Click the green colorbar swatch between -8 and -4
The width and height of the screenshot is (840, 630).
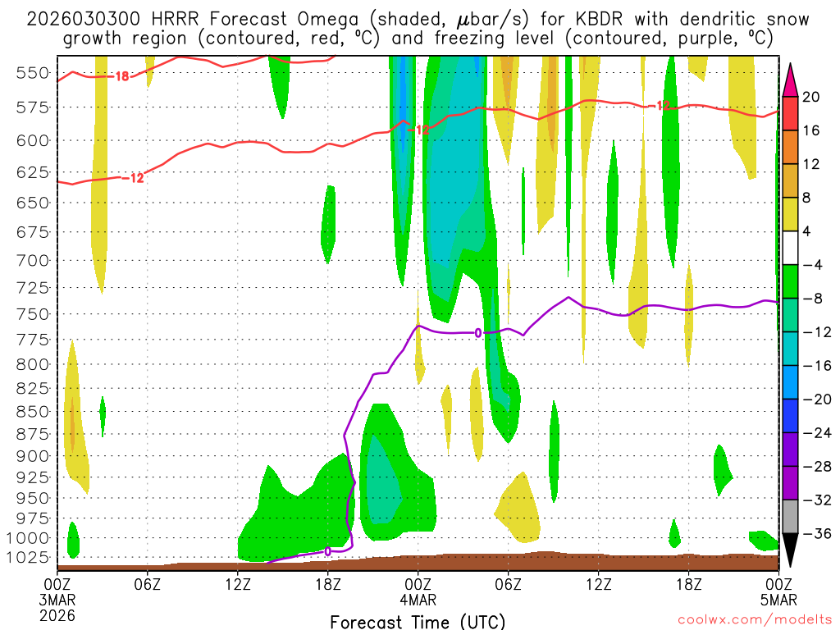790,282
